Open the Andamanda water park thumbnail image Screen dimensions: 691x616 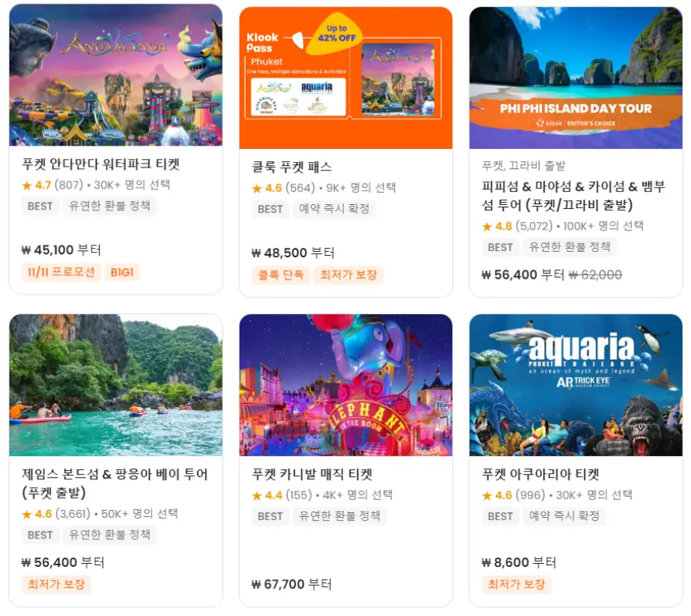pyautogui.click(x=116, y=75)
